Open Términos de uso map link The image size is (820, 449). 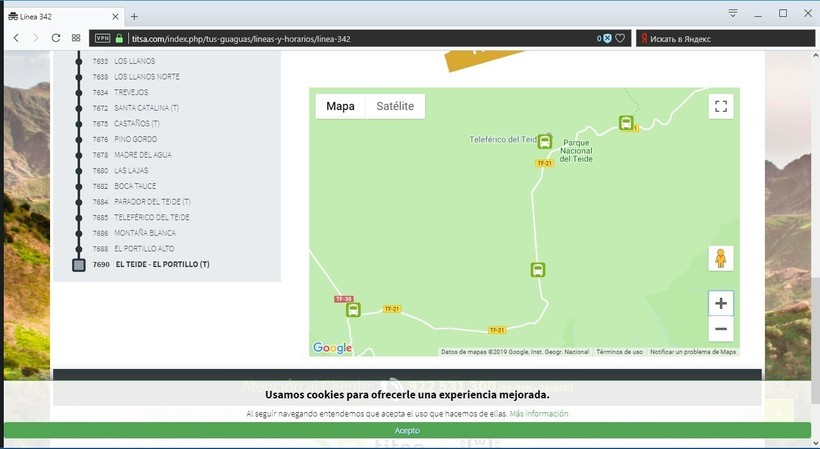pos(620,352)
